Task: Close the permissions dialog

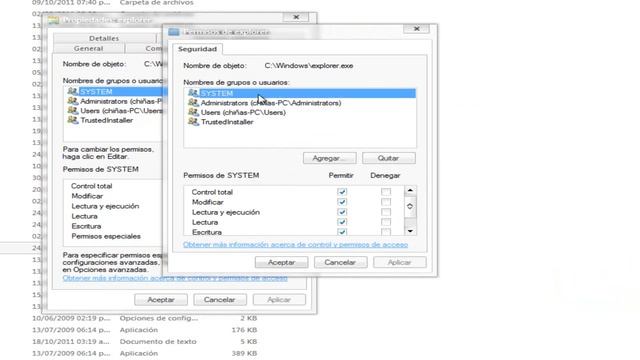Action: pyautogui.click(x=416, y=29)
